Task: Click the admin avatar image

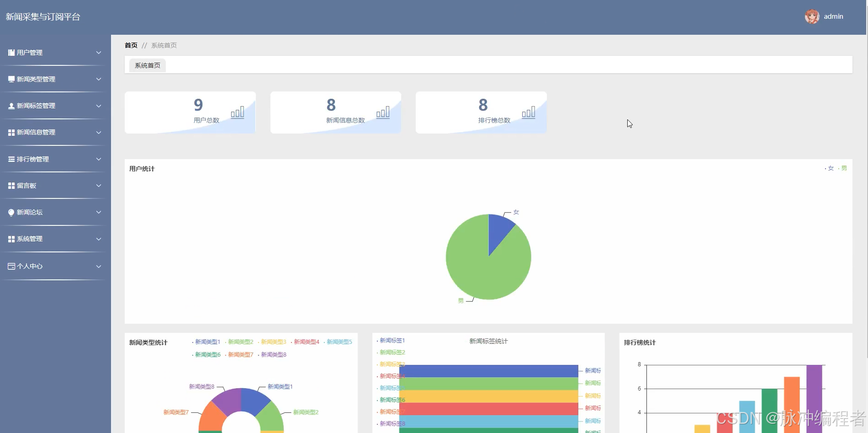Action: click(812, 16)
